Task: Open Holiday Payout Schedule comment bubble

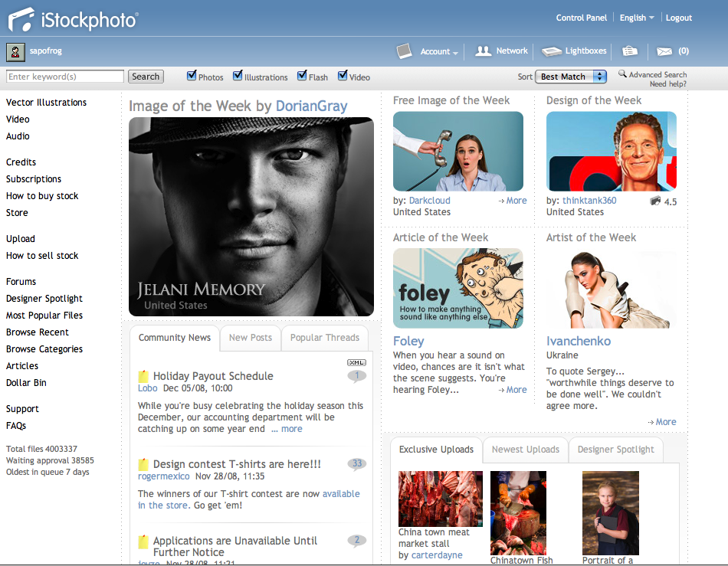Action: pyautogui.click(x=356, y=376)
